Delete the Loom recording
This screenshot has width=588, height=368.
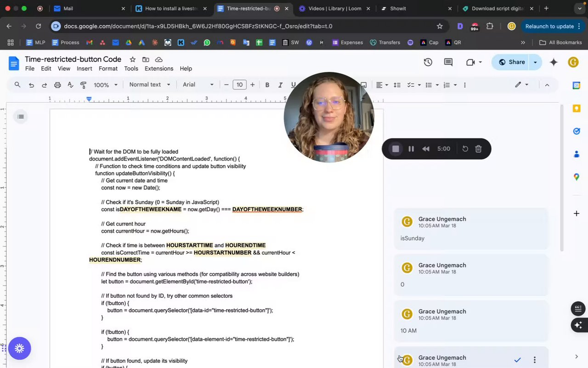[478, 149]
